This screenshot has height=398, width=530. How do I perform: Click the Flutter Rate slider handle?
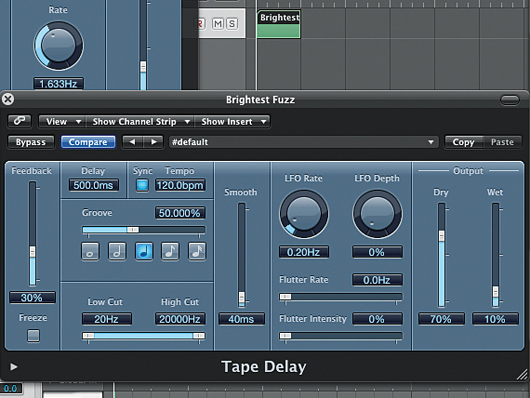coord(285,297)
